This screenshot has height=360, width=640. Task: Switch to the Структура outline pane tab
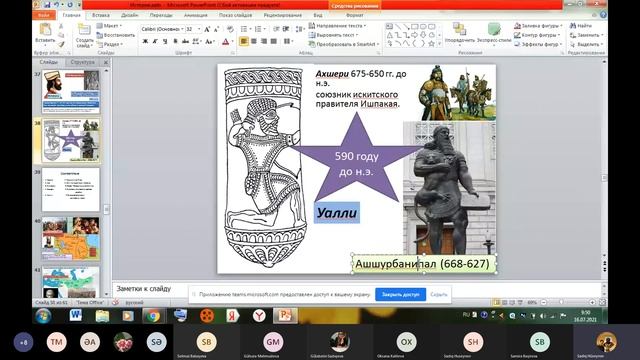(x=82, y=62)
